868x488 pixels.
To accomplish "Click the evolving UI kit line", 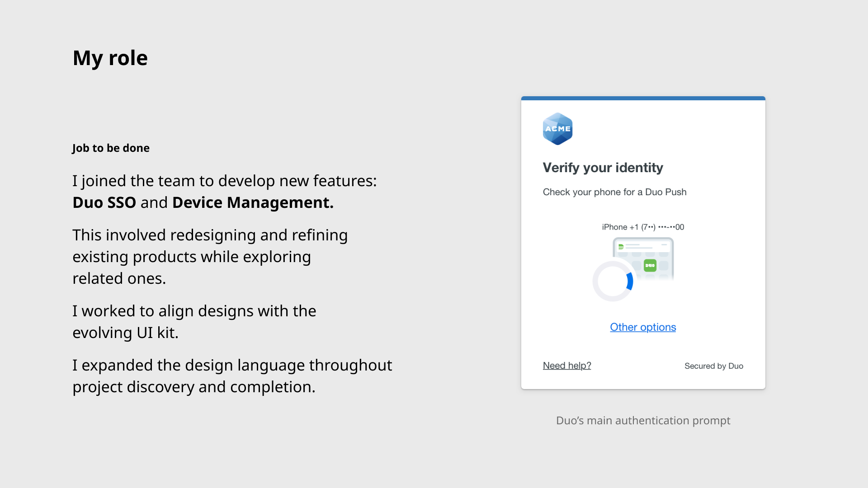I will coord(126,333).
